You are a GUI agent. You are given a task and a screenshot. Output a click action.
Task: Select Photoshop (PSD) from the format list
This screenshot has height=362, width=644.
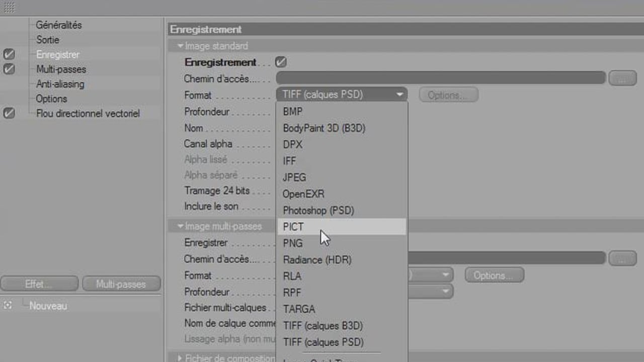coord(318,210)
